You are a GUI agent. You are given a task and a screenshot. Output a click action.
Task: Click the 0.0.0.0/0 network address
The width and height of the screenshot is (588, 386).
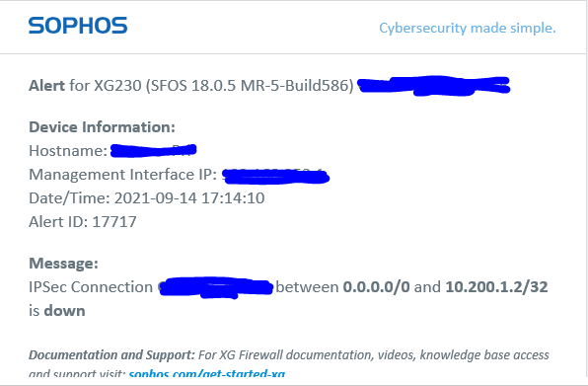pos(376,287)
